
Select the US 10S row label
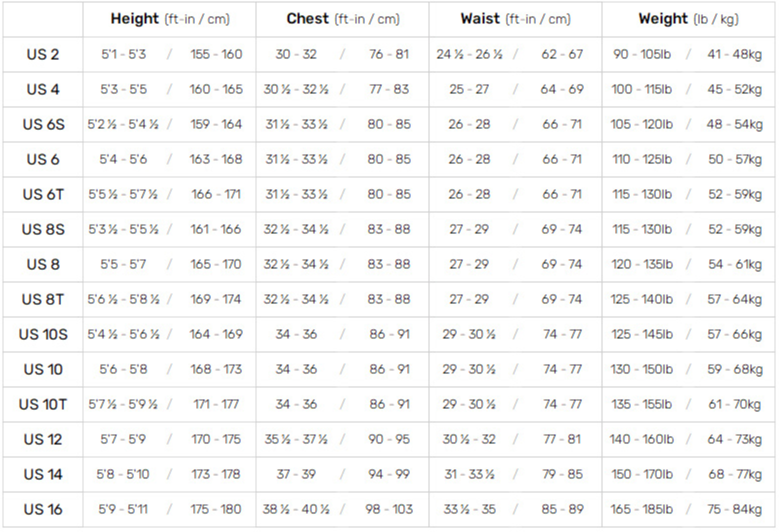pos(43,334)
